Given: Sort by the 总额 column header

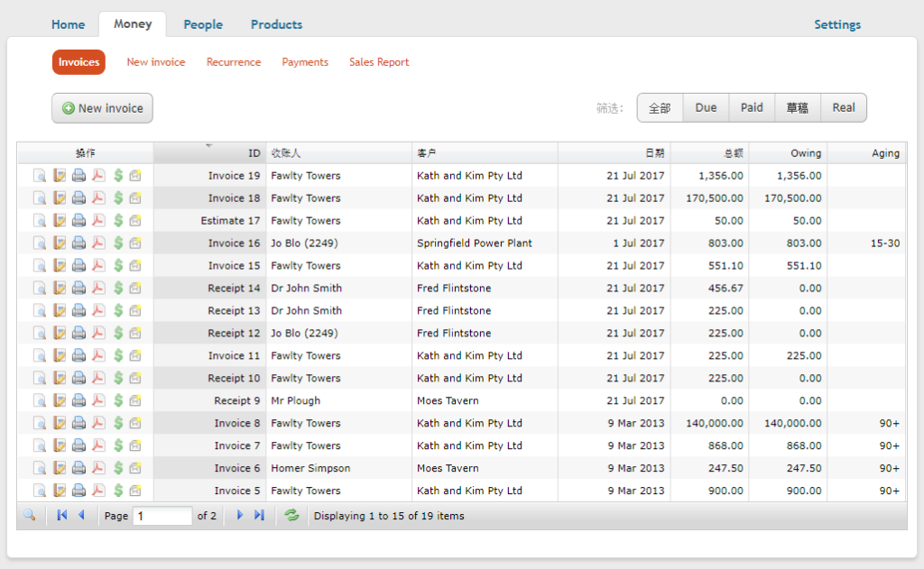Looking at the screenshot, I should pyautogui.click(x=709, y=153).
